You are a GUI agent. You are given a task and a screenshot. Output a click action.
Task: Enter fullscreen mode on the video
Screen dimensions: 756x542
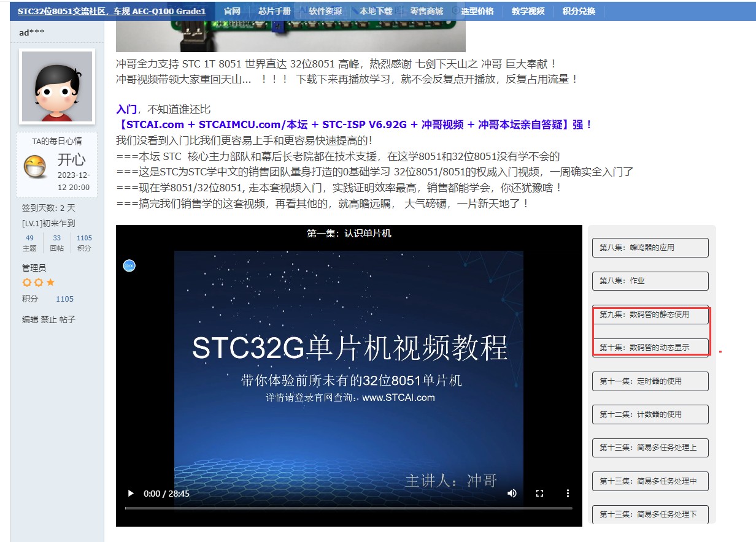tap(540, 493)
